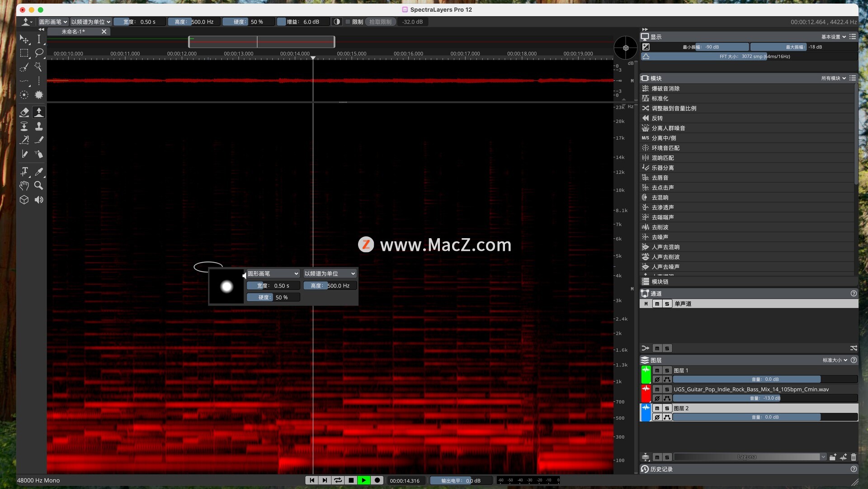Open the 所有模块 filter dropdown
868x489 pixels.
click(834, 78)
